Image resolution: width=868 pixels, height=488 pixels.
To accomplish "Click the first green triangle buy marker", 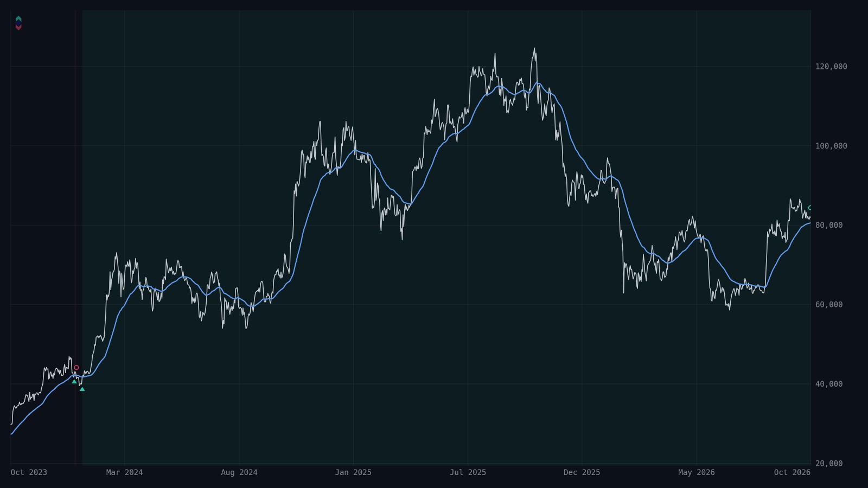I will coord(74,381).
